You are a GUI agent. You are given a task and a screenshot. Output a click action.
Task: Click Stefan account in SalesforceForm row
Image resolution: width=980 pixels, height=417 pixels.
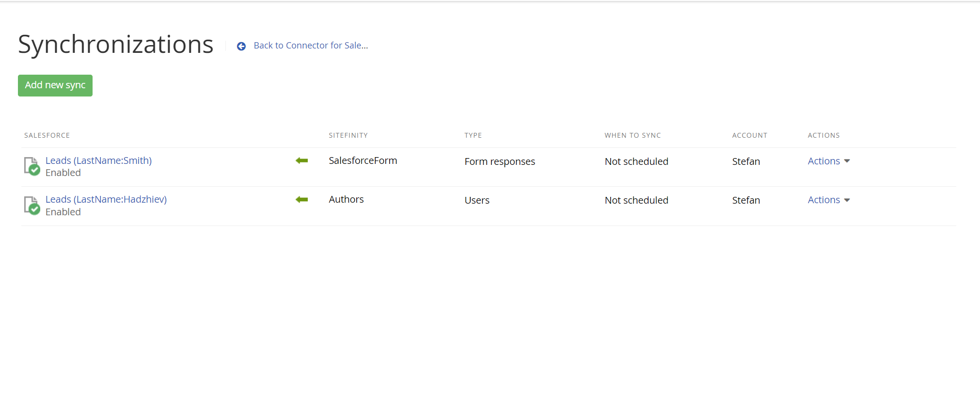[746, 161]
